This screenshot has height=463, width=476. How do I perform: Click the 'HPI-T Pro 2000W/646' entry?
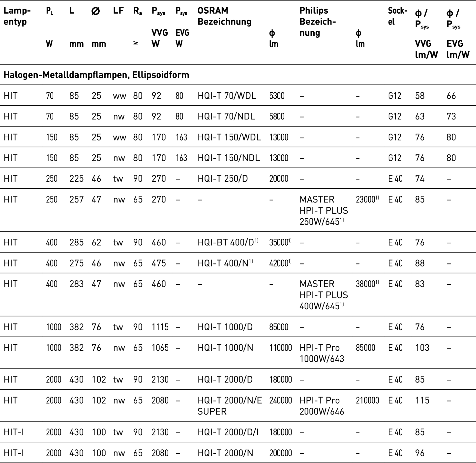click(322, 406)
